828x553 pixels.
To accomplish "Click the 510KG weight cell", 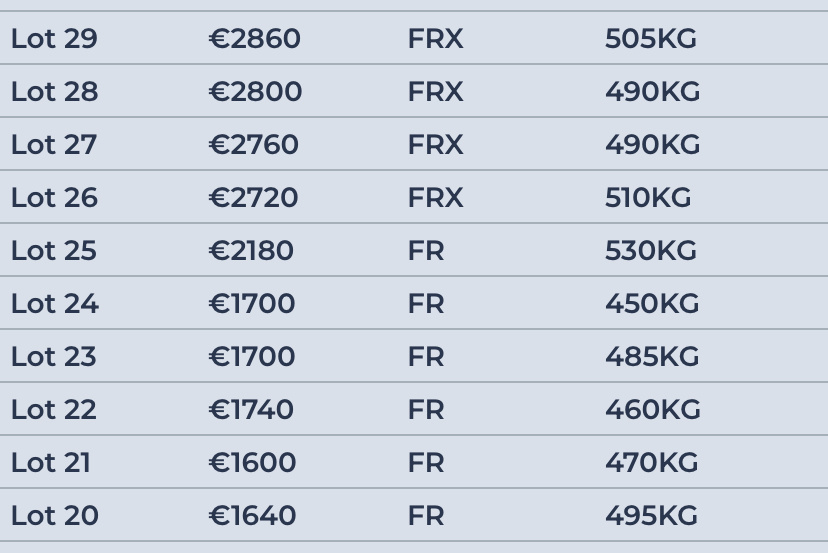I will pos(648,197).
